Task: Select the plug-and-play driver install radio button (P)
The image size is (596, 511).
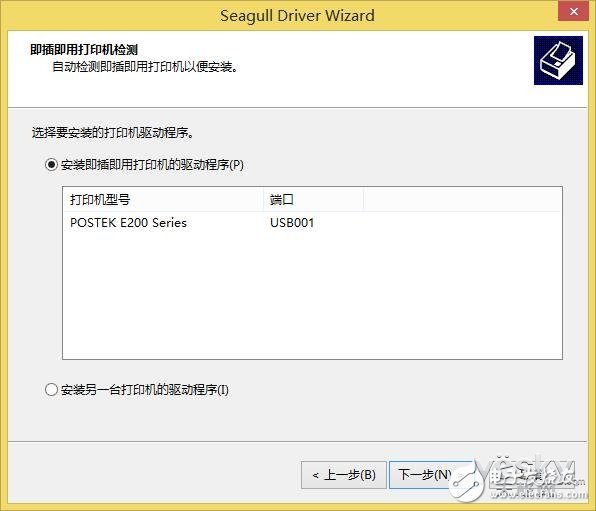Action: (x=51, y=165)
